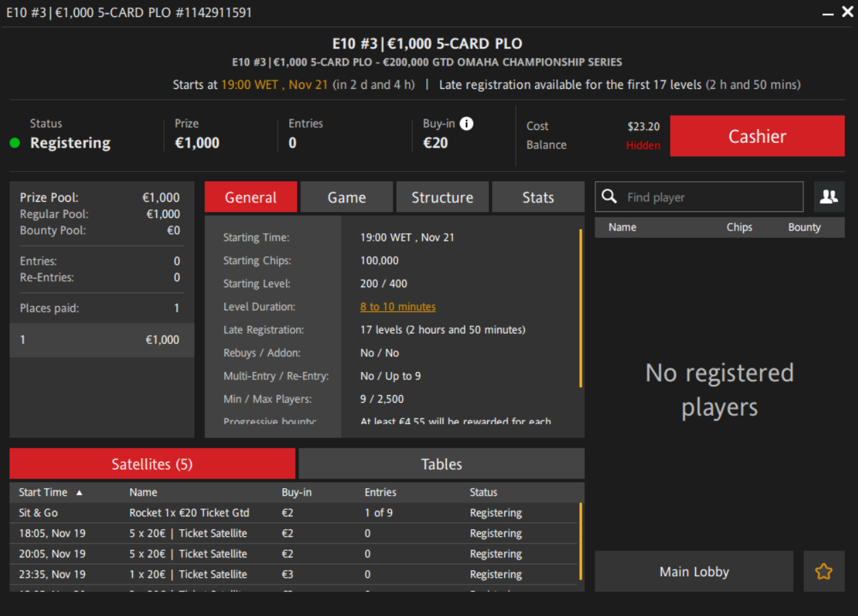The width and height of the screenshot is (858, 616).
Task: Switch to the Game tab
Action: (346, 197)
